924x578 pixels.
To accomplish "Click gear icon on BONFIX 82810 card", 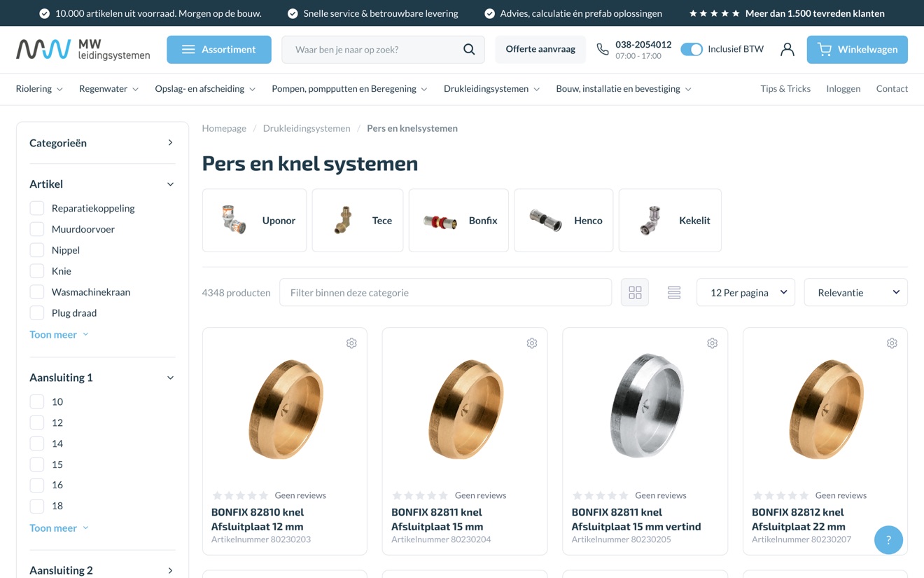I will (351, 343).
